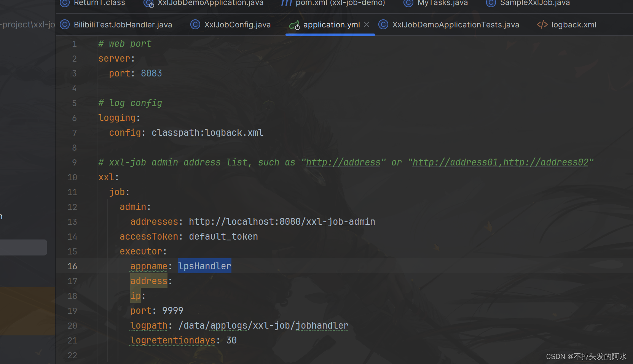Click the addresses key
This screenshot has width=633, height=364.
click(154, 222)
